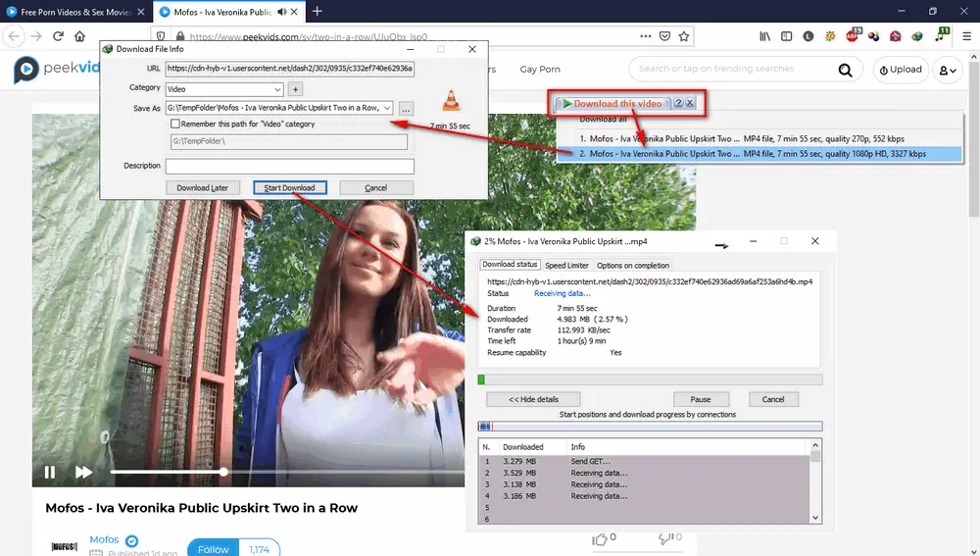
Task: Select the first browser tab Free Videos
Action: tap(75, 11)
